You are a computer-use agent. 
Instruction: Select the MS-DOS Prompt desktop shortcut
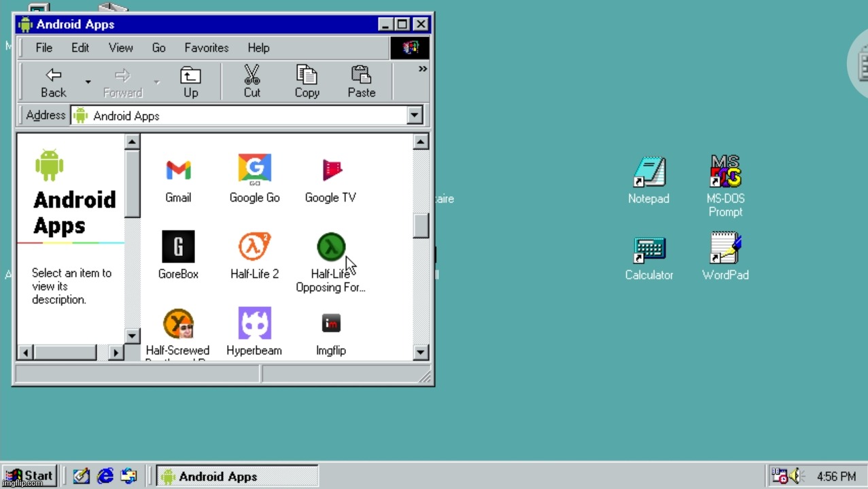click(x=725, y=171)
